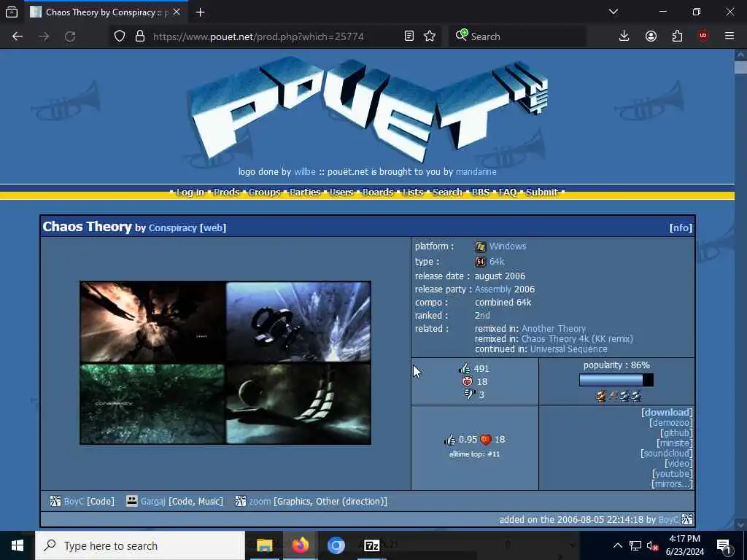Open the [mirrors...] link
The image size is (747, 560).
[x=672, y=484]
